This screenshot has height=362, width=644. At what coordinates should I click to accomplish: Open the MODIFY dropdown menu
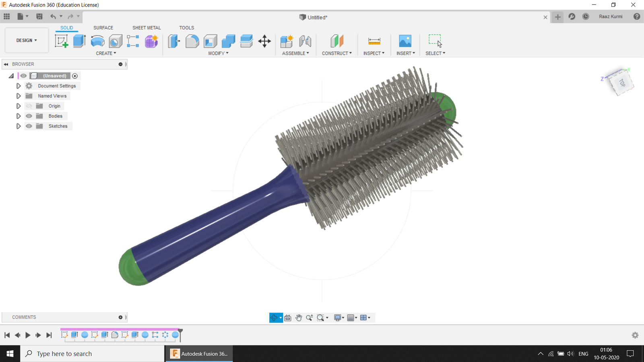[218, 53]
